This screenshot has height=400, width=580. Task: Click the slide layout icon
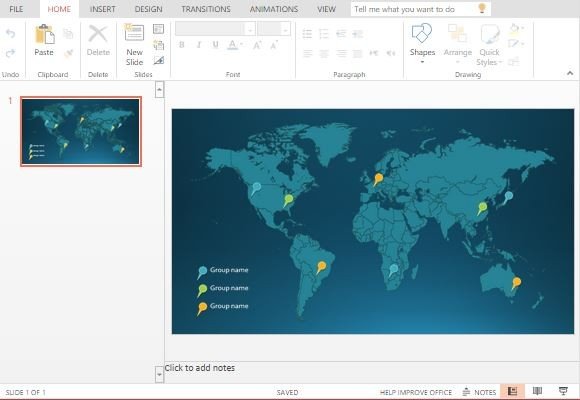click(158, 29)
